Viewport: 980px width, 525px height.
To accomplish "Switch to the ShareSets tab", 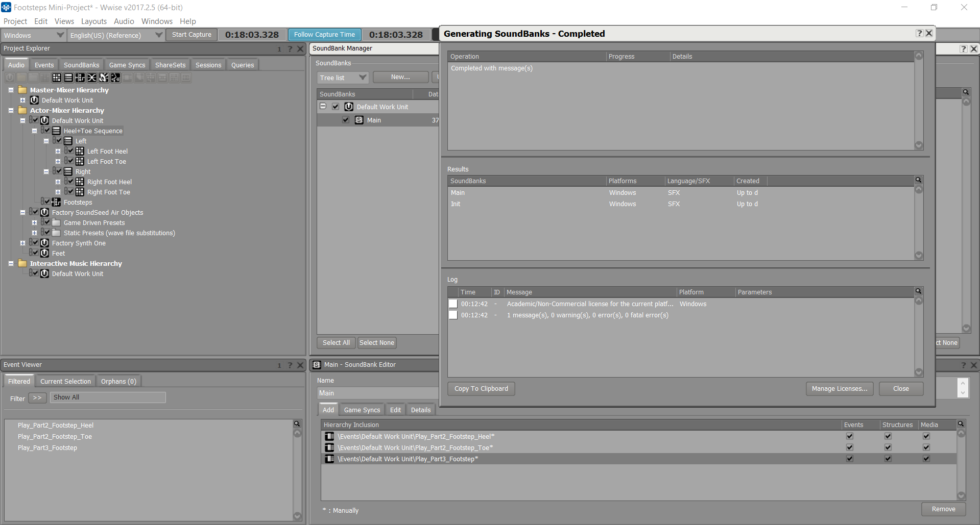I will (171, 65).
